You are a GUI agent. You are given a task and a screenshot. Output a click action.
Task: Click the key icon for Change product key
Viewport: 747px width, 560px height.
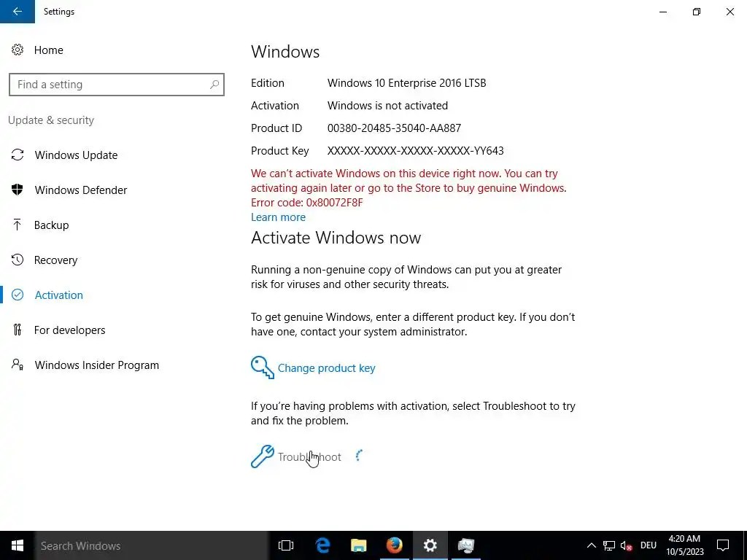262,367
